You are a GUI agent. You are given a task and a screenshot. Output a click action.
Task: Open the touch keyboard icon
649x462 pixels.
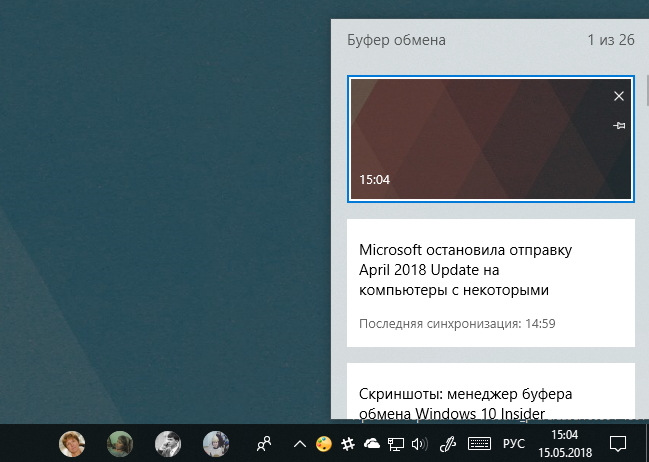pyautogui.click(x=479, y=444)
